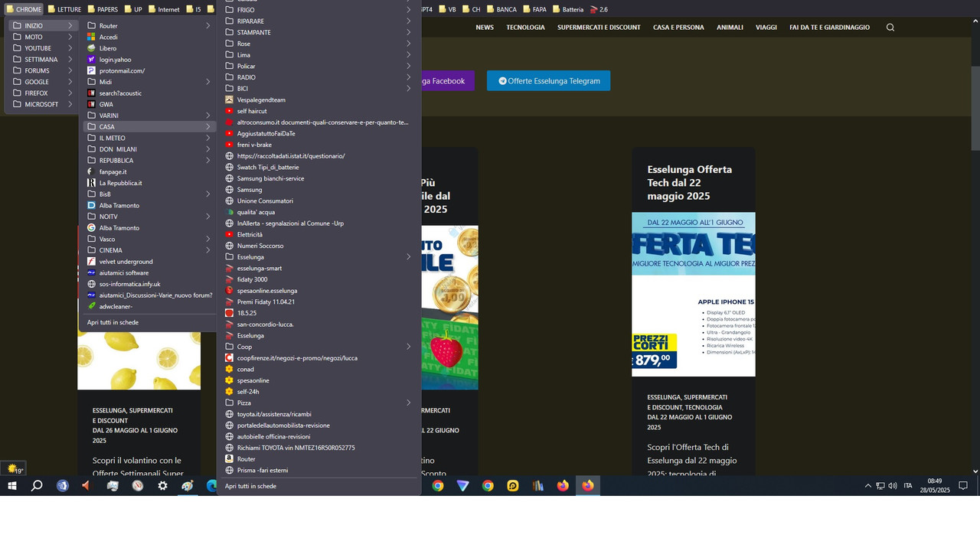This screenshot has width=980, height=551.
Task: Open the Batteria bookmarks bar folder
Action: [x=567, y=9]
